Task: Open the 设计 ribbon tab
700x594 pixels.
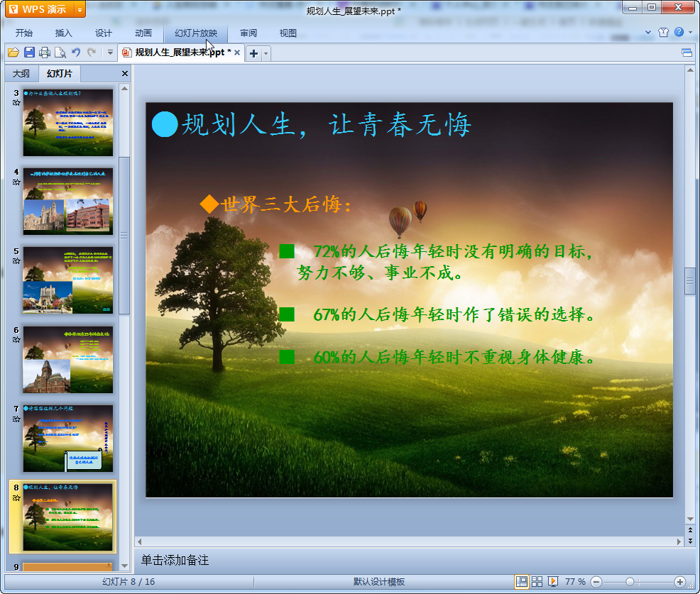Action: tap(103, 33)
